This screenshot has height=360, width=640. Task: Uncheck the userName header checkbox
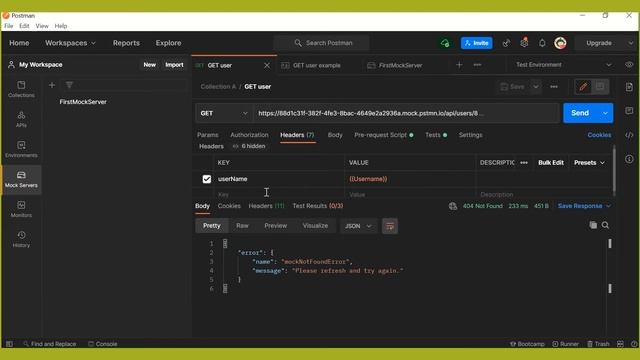click(x=207, y=179)
